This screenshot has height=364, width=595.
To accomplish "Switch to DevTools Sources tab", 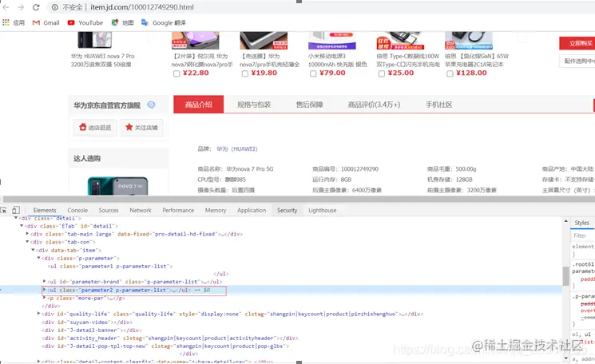I will tap(109, 210).
